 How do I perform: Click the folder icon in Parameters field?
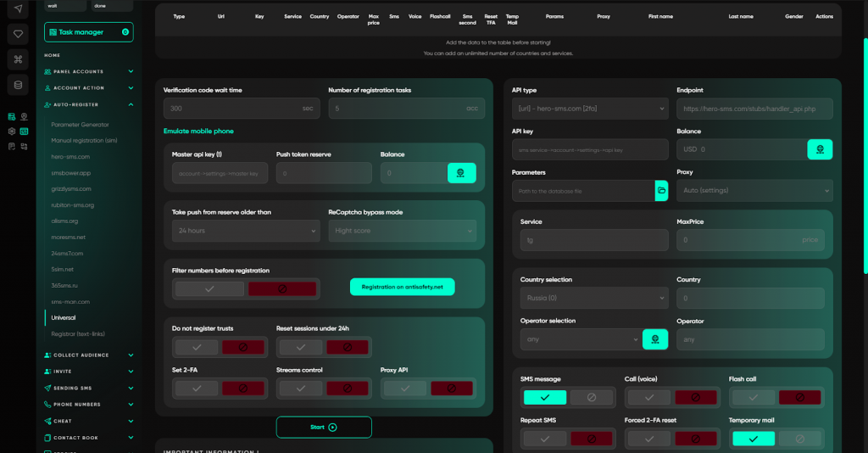pos(661,191)
